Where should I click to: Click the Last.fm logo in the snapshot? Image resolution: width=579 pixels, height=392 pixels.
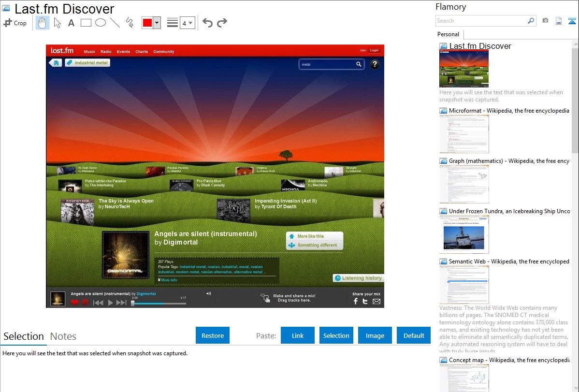point(62,51)
